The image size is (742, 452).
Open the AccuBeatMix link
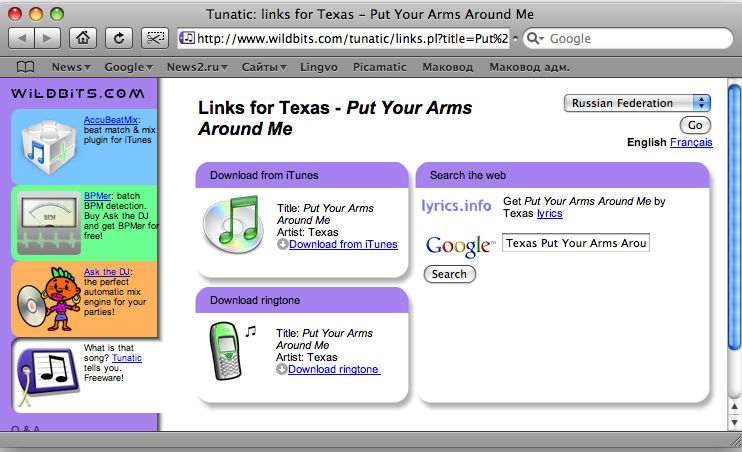coord(111,120)
